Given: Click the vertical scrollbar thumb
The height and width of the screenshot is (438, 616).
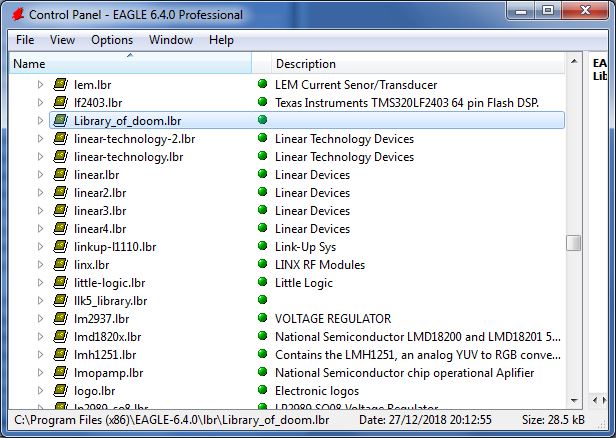Looking at the screenshot, I should tap(574, 243).
